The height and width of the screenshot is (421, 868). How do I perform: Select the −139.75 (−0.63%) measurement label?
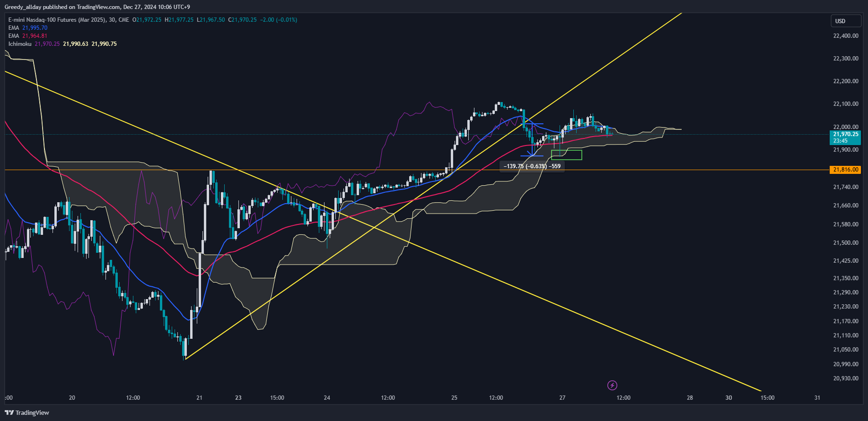click(x=532, y=166)
